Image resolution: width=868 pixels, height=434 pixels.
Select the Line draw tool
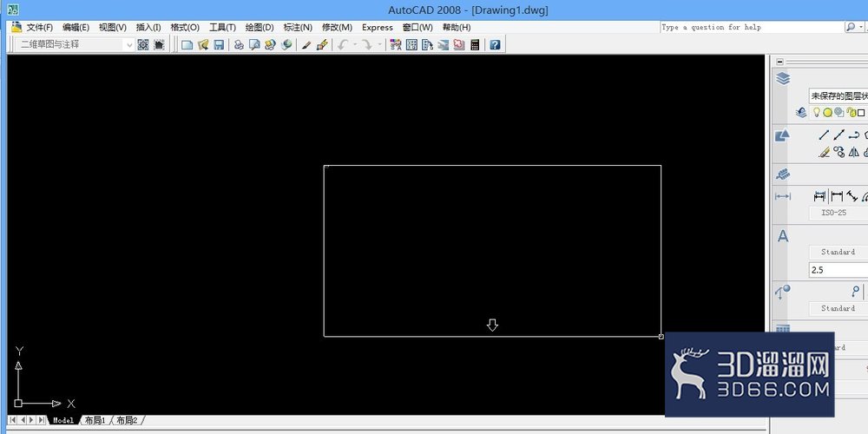[824, 135]
